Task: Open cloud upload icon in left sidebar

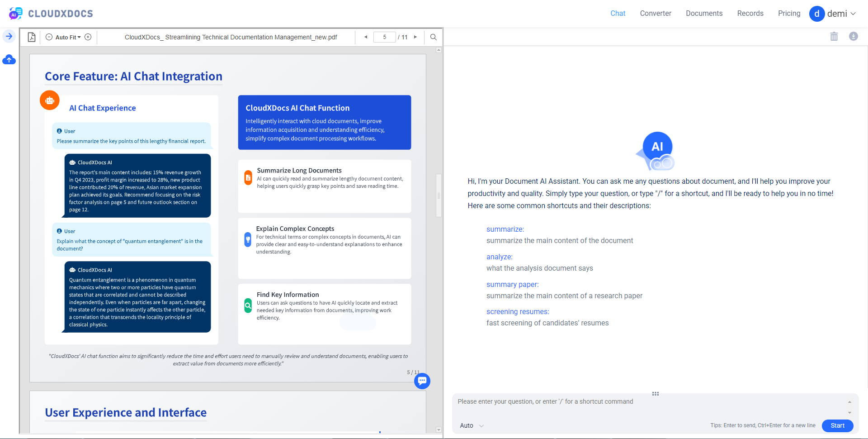Action: click(x=9, y=60)
